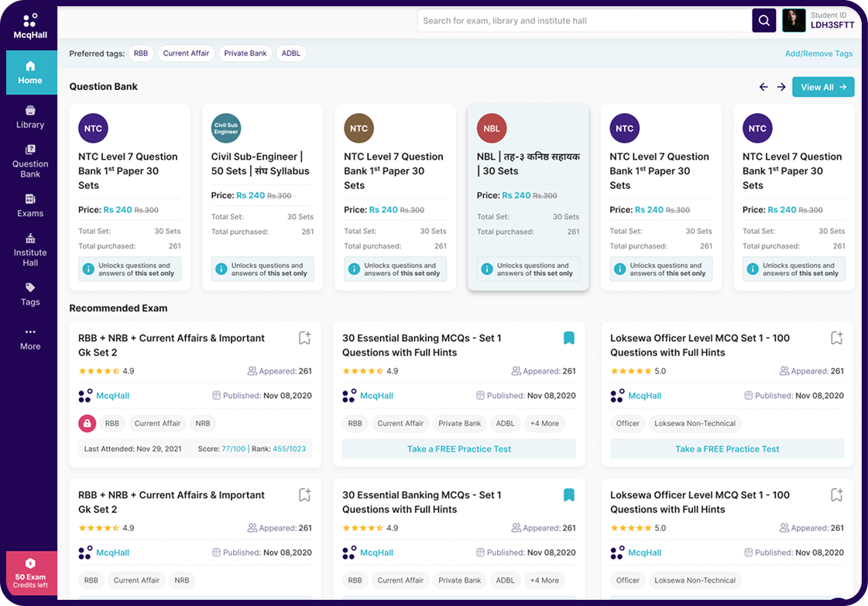This screenshot has height=606, width=868.
Task: Click right arrow for next question banks
Action: click(781, 88)
